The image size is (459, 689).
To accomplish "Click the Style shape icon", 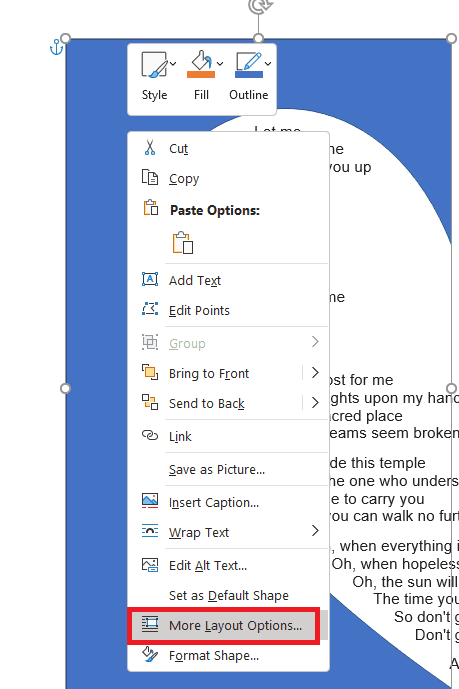I will [154, 65].
